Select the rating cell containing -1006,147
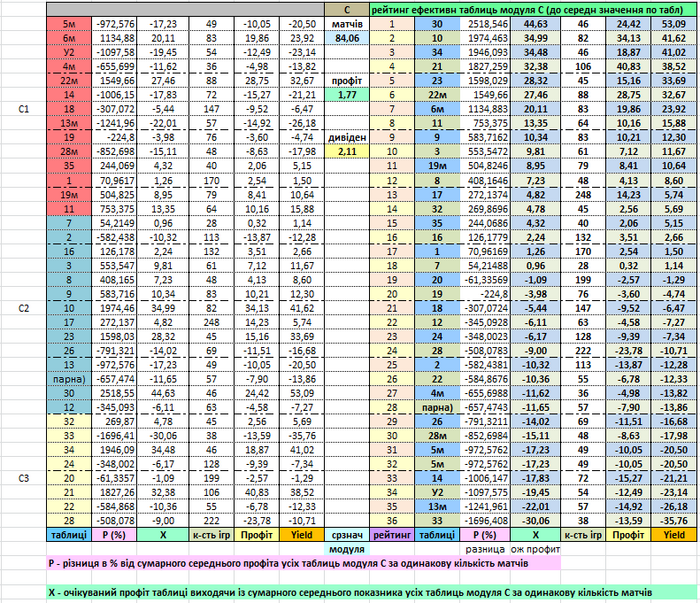 (485, 478)
